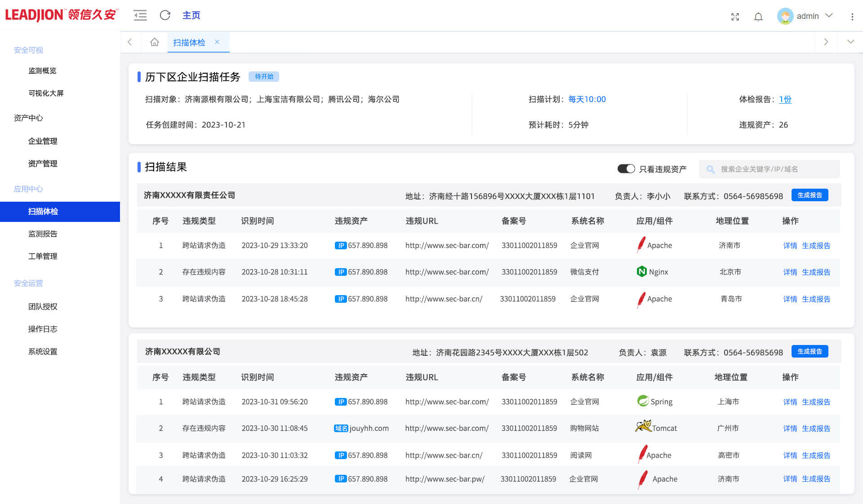This screenshot has height=504, width=863.
Task: Click the 主页 breadcrumb link
Action: [191, 15]
